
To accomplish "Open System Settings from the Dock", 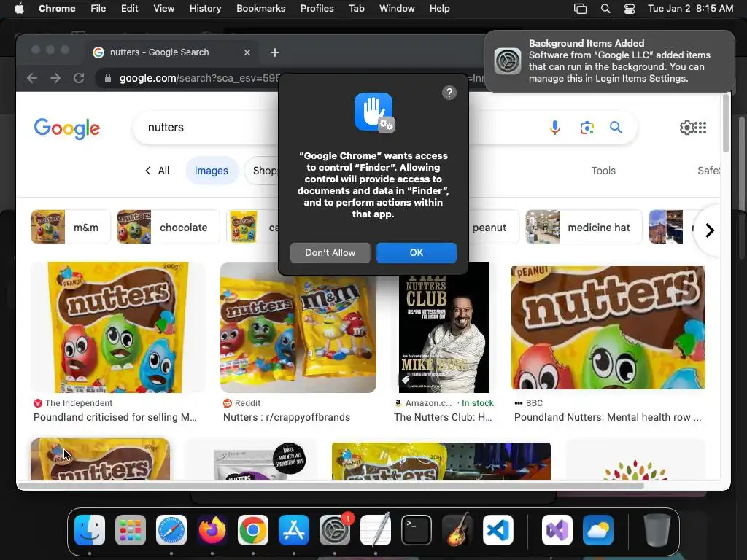I will (335, 530).
